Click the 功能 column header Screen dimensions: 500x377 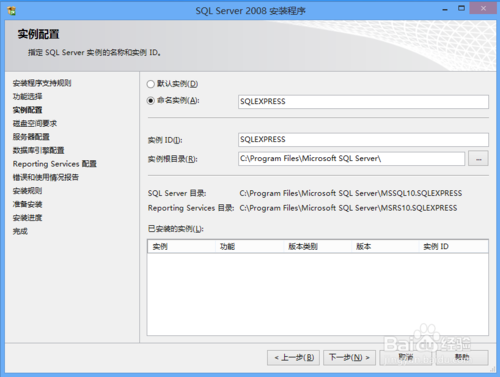coord(250,247)
